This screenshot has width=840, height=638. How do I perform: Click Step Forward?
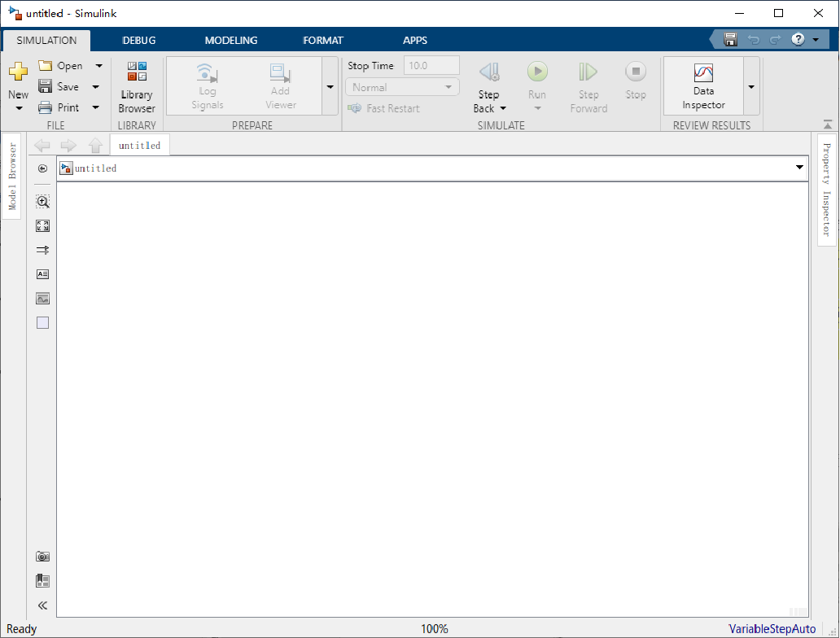click(x=588, y=87)
